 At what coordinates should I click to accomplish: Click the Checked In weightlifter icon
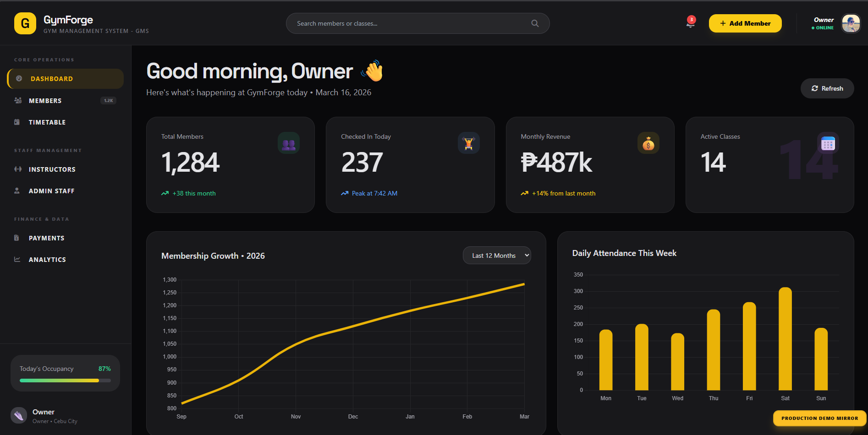(468, 143)
